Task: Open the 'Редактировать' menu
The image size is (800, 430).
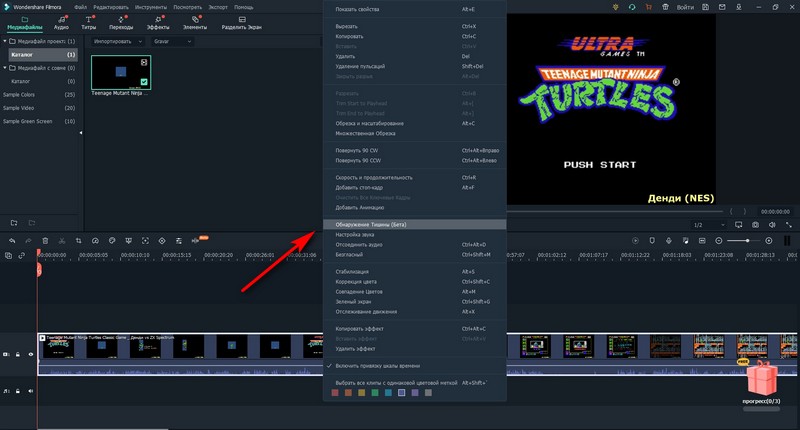Action: click(x=111, y=7)
